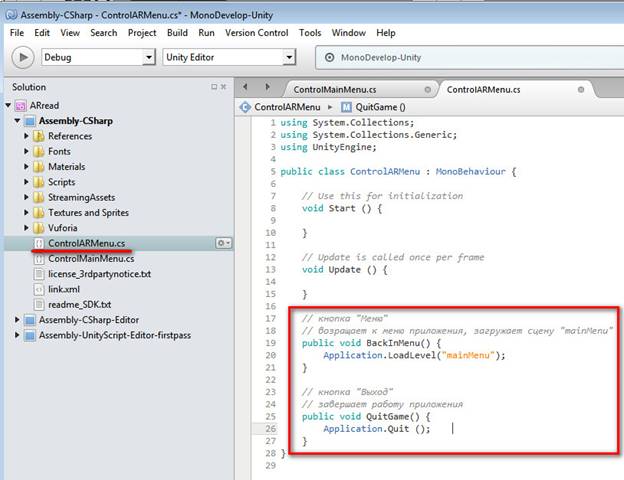Click the StreamingAssets folder icon
This screenshot has height=480, width=624.
39,197
